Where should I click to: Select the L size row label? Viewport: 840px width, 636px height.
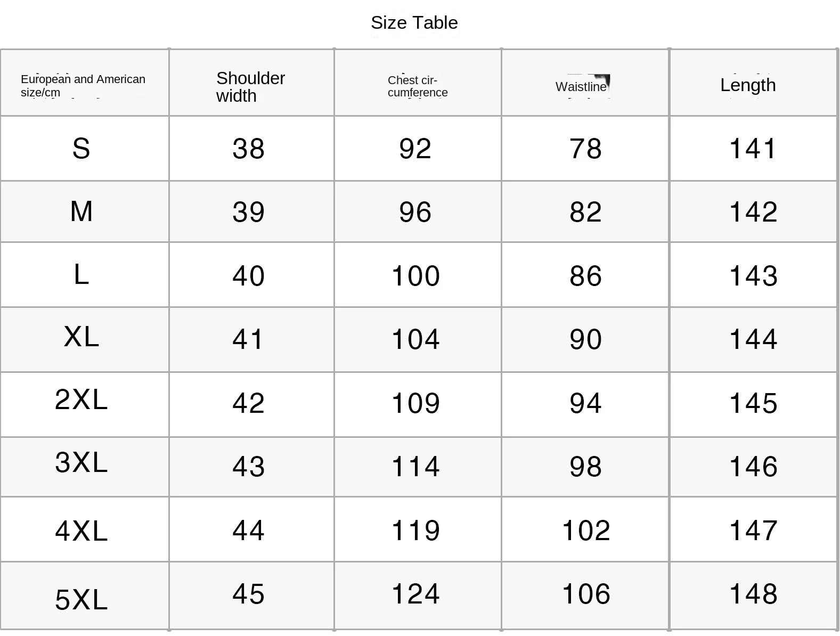81,275
